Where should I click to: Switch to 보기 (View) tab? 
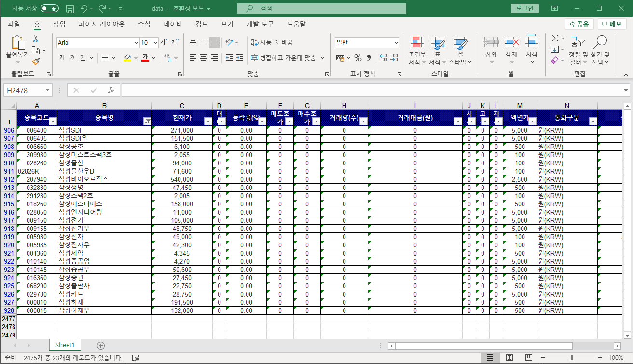[227, 24]
